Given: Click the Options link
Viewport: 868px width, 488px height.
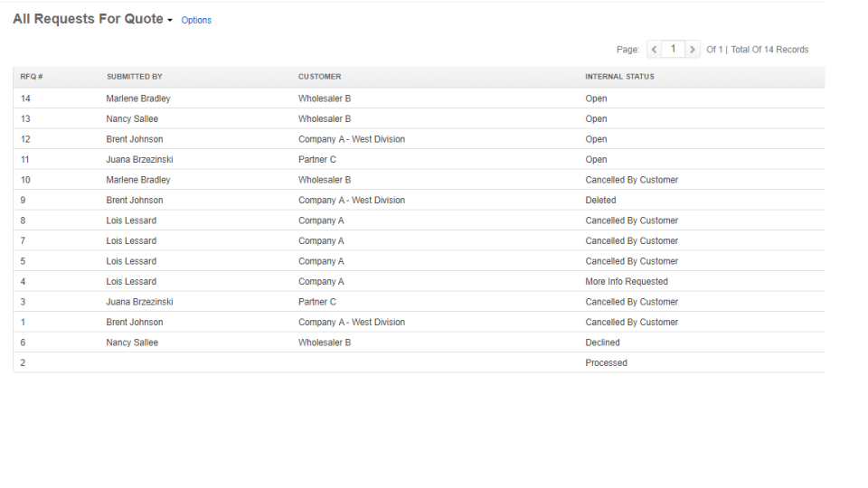Looking at the screenshot, I should tap(196, 20).
